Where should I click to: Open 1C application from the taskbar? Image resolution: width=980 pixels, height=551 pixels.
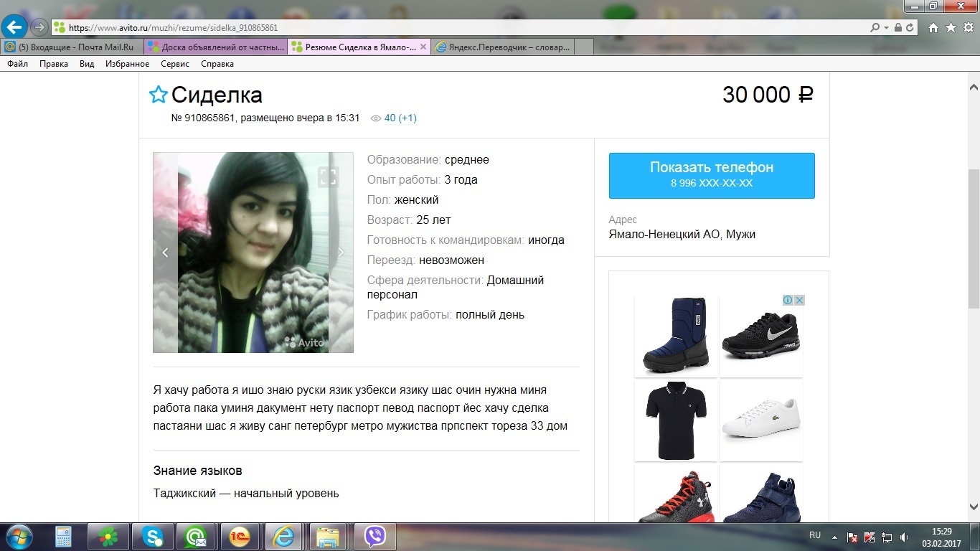(239, 536)
